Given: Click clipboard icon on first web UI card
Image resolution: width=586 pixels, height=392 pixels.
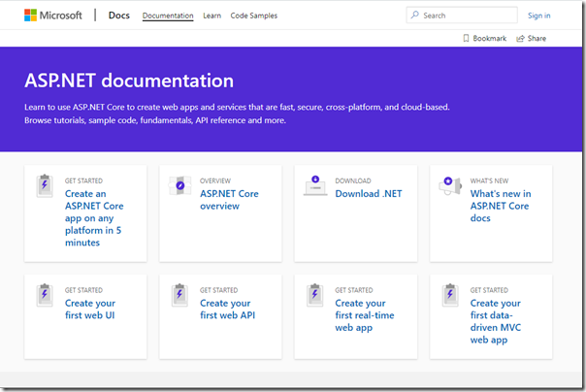Looking at the screenshot, I should pyautogui.click(x=45, y=295).
